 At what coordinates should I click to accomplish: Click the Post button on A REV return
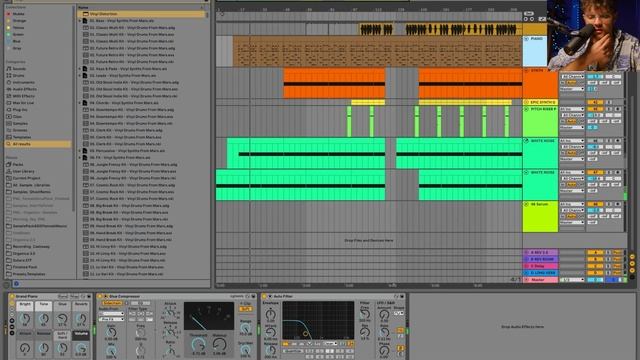[x=618, y=253]
